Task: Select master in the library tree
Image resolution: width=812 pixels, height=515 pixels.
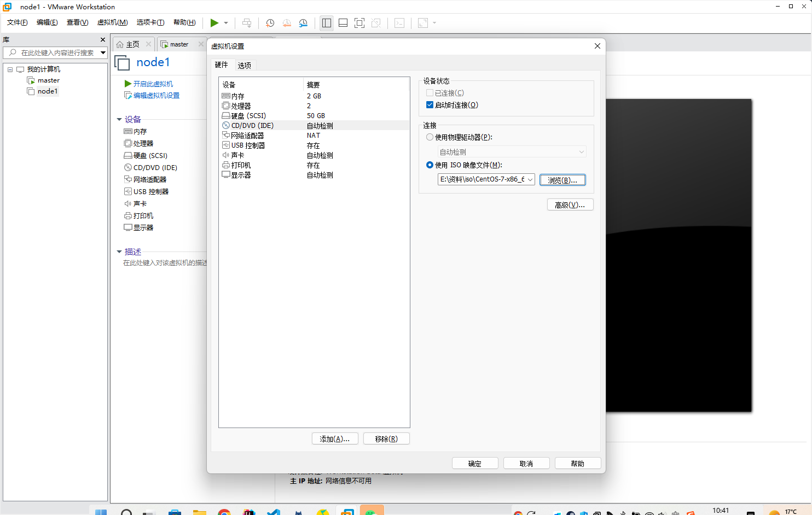Action: tap(49, 80)
